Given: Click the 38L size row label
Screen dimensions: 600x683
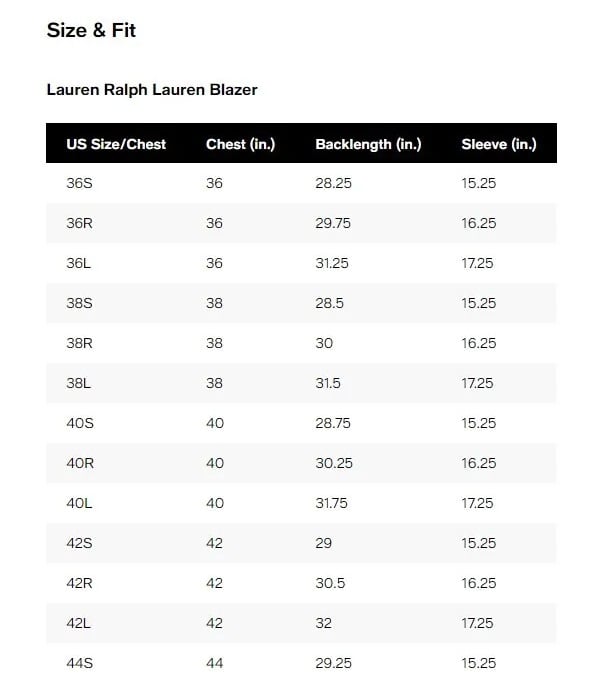Looking at the screenshot, I should coord(79,383).
